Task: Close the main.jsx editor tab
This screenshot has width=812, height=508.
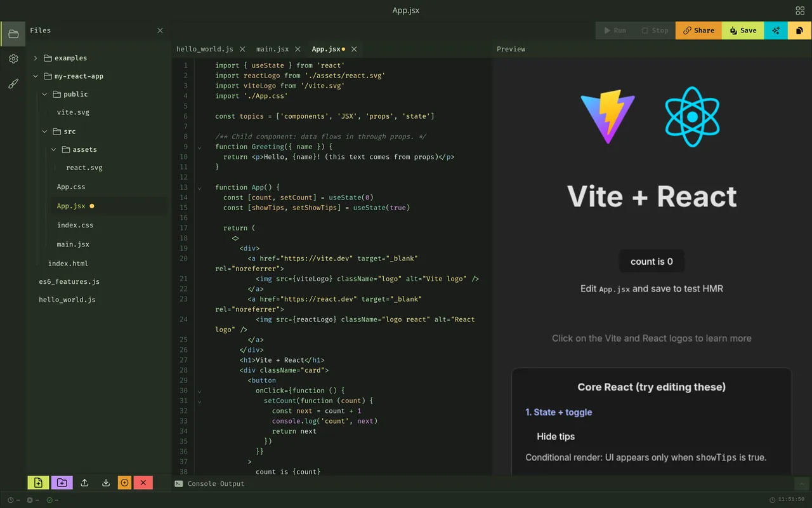Action: 298,49
